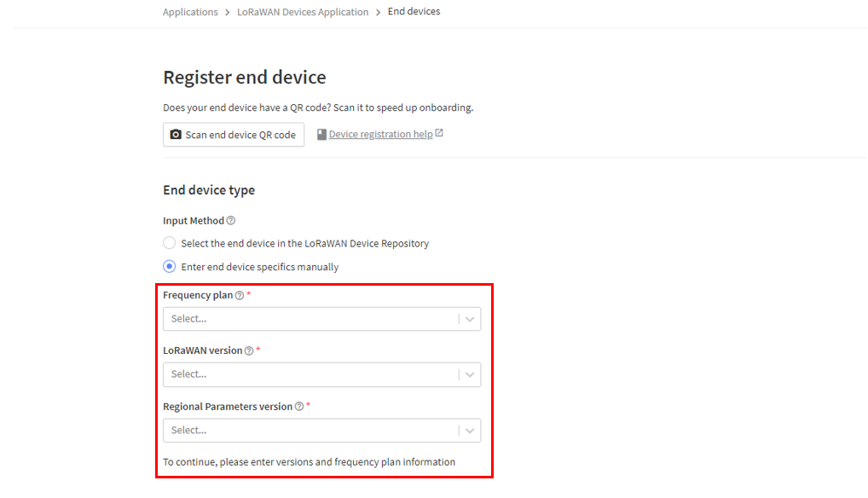Screen dimensions: 868x498
Task: Click help icon next to LoRaWAN version
Action: click(249, 350)
